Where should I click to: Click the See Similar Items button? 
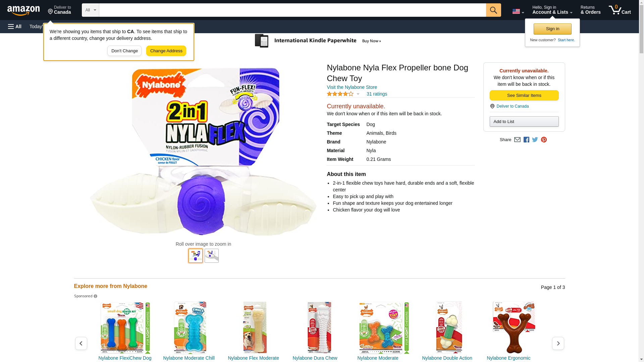[x=524, y=96]
